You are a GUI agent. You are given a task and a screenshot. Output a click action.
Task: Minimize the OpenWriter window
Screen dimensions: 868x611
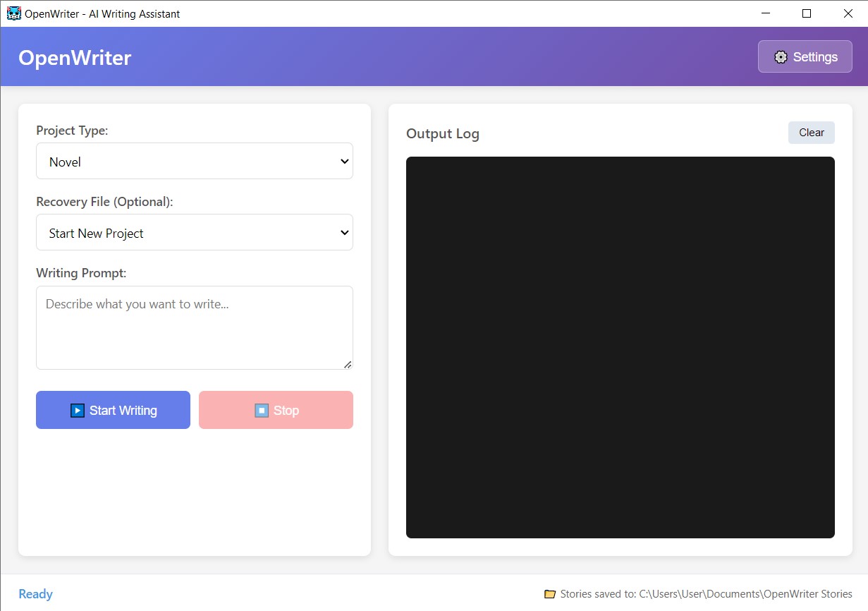(x=766, y=13)
